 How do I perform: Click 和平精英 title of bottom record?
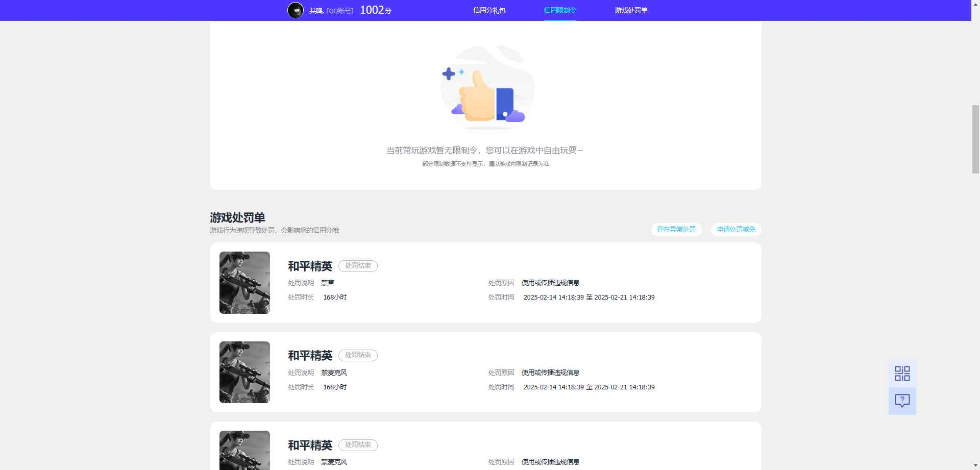point(310,446)
